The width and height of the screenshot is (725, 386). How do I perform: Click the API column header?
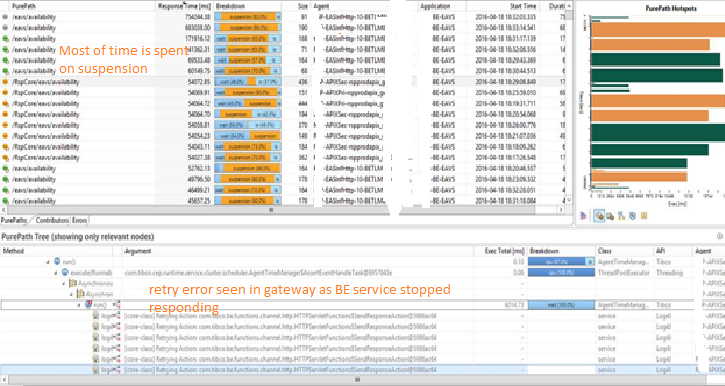click(x=660, y=251)
